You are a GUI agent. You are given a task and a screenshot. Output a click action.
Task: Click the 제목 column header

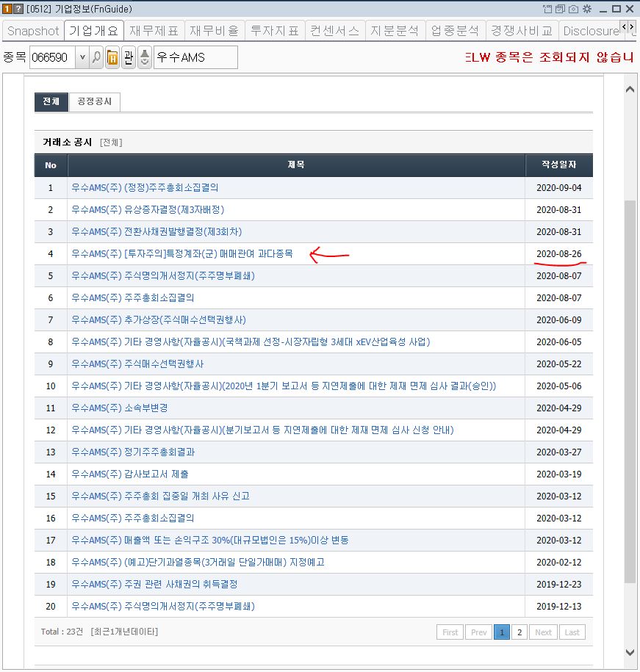[x=296, y=165]
